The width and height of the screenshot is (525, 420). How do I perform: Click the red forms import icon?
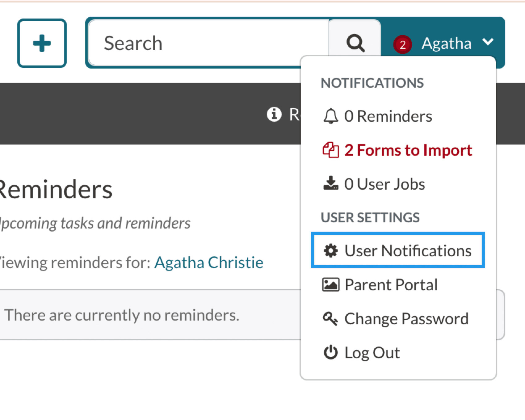[x=330, y=150]
